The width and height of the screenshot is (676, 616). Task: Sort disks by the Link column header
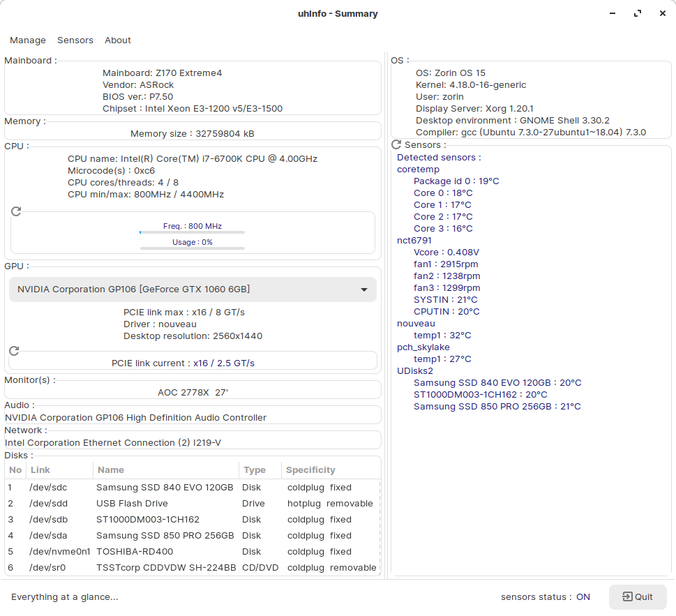tap(59, 470)
